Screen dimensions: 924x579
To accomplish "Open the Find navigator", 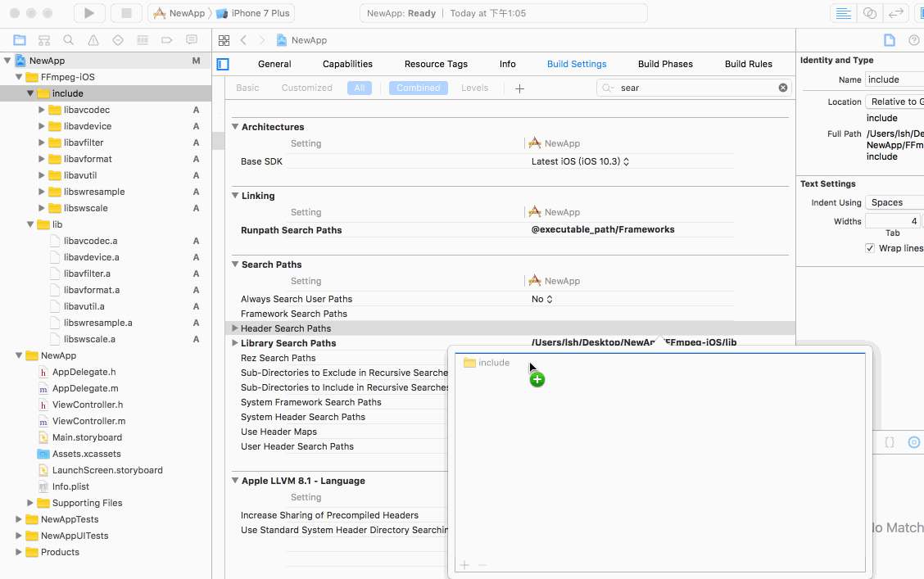I will click(x=68, y=40).
